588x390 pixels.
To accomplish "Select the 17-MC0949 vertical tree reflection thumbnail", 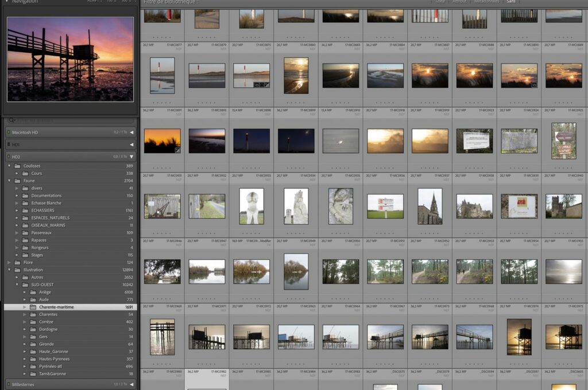I will click(296, 272).
